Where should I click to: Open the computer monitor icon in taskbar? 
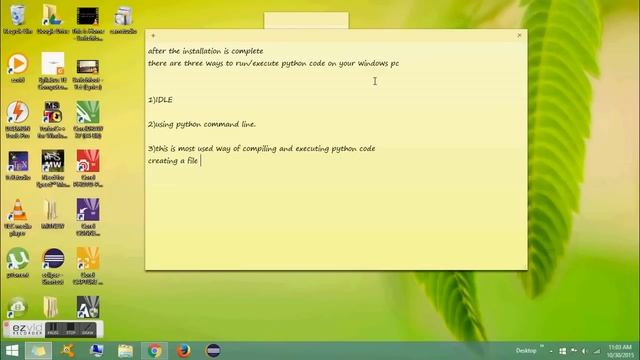coord(96,351)
